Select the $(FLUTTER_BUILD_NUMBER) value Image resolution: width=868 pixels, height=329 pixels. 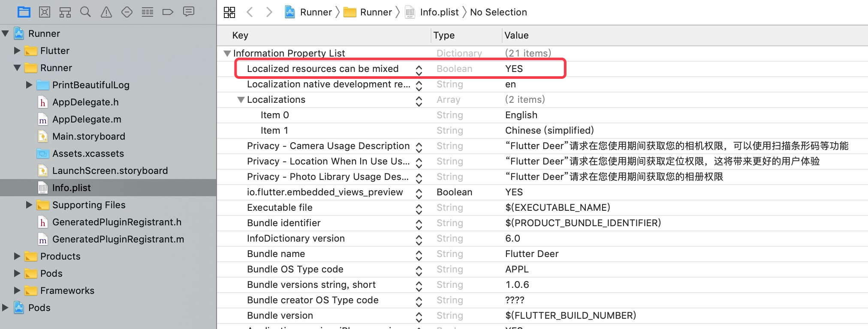[570, 315]
